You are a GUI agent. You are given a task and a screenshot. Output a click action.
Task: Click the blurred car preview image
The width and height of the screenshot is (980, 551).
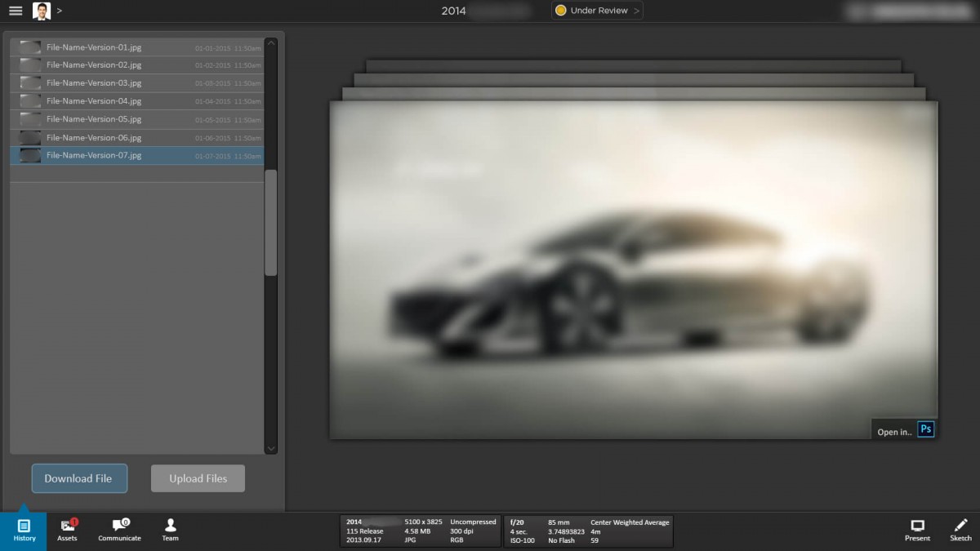[x=633, y=269]
